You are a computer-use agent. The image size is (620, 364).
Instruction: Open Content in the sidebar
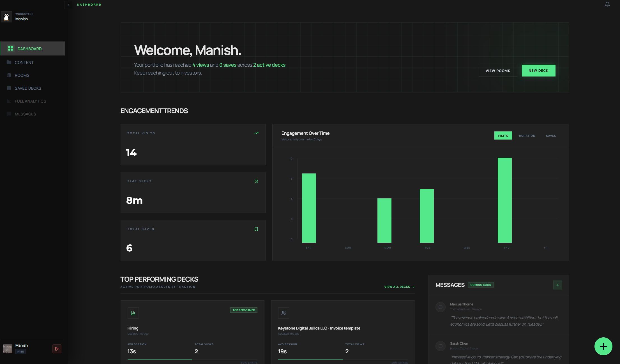point(32,62)
